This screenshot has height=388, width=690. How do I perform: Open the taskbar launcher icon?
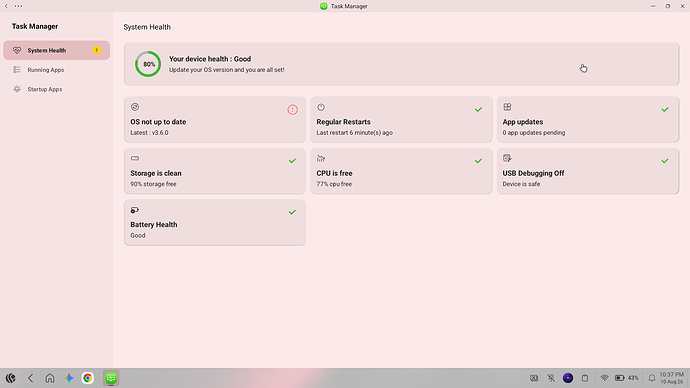pyautogui.click(x=11, y=378)
